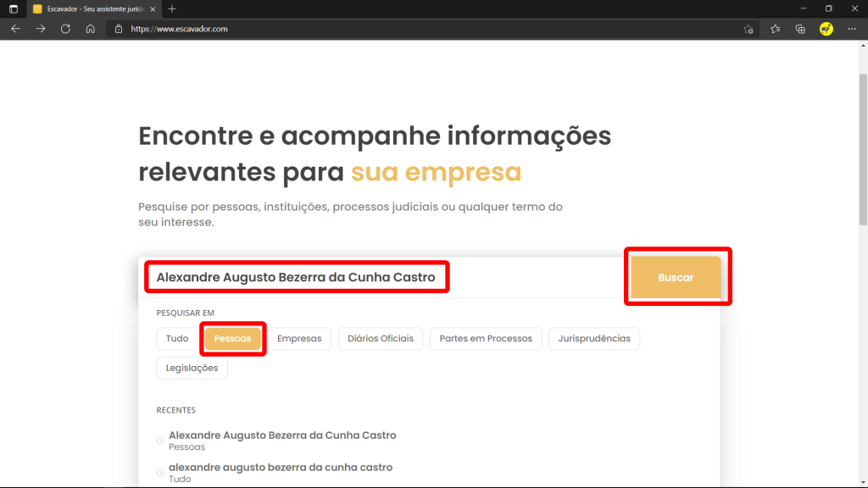Select the Pessoas search filter
Image resolution: width=868 pixels, height=488 pixels.
[232, 339]
